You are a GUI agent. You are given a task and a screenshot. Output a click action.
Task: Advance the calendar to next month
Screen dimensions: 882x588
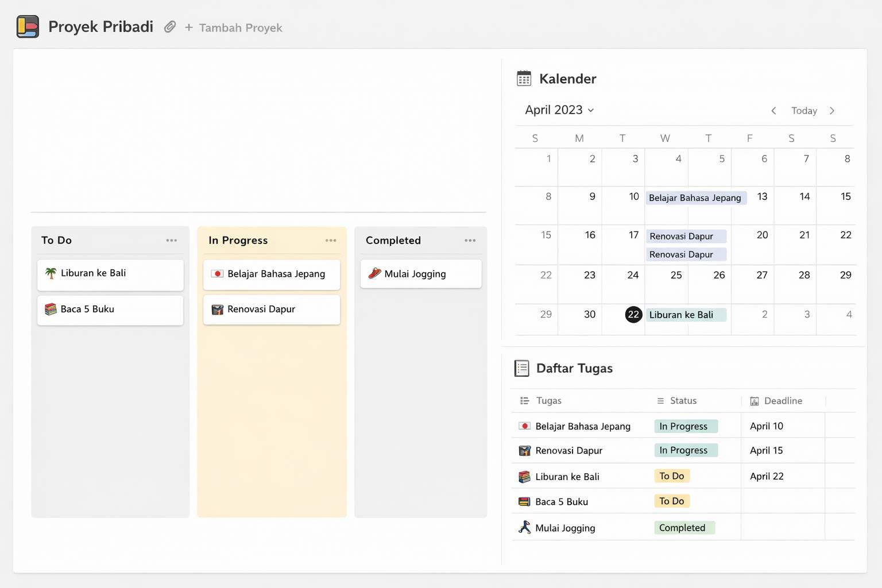coord(832,111)
